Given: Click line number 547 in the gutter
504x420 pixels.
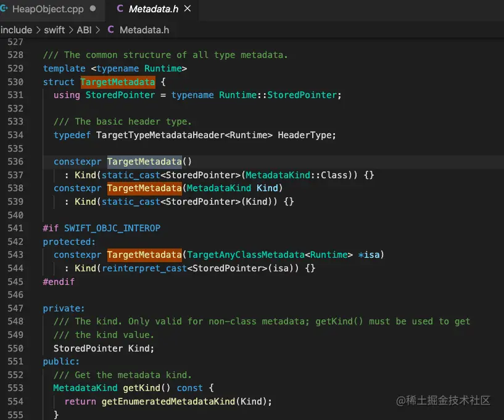Looking at the screenshot, I should [x=15, y=308].
